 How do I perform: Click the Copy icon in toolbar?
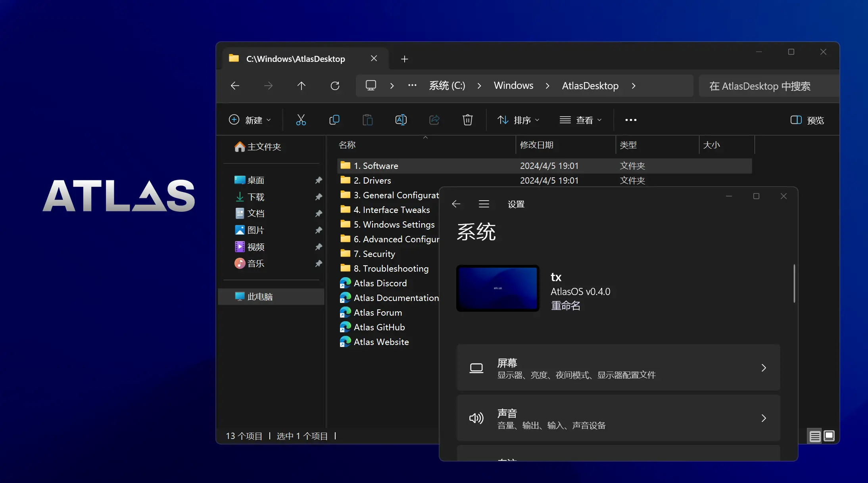click(x=334, y=120)
